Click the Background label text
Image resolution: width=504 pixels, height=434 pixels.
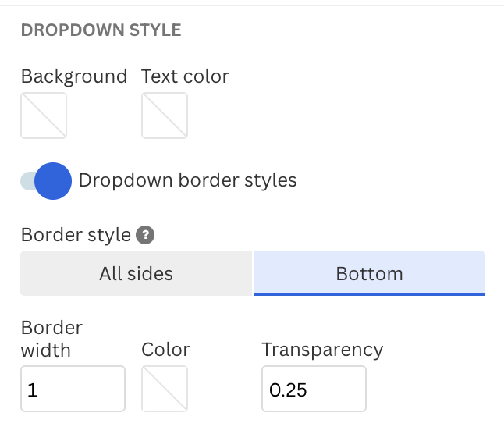(74, 76)
